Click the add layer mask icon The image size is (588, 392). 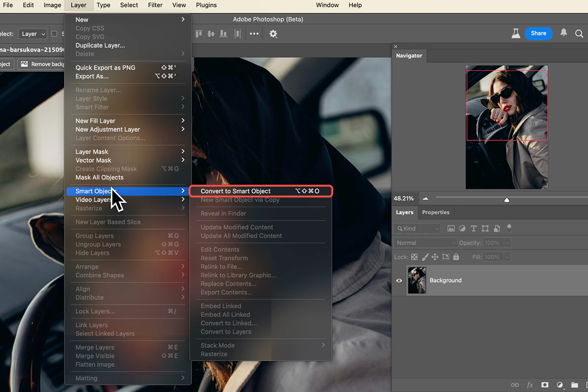544,385
